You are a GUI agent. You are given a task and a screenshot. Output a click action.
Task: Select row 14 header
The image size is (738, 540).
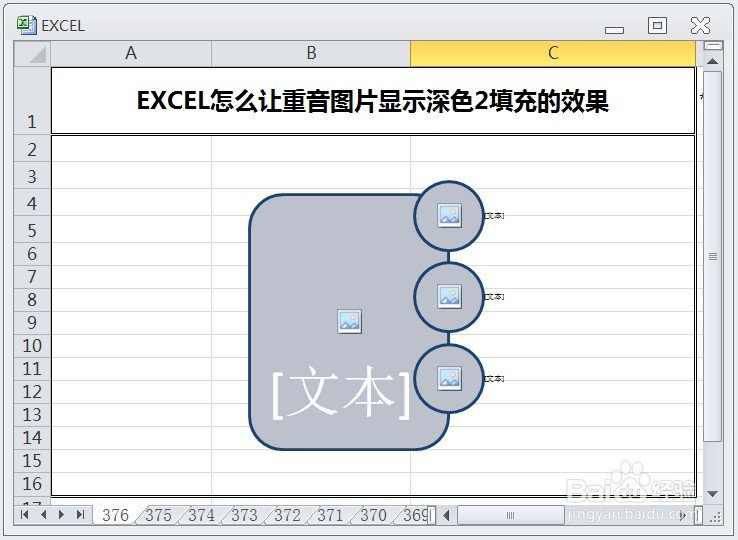click(x=32, y=438)
